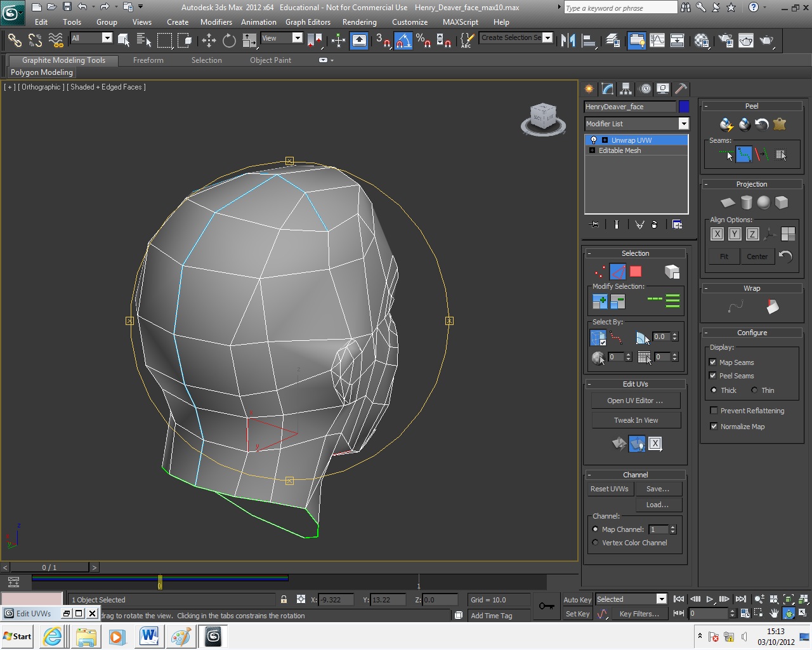
Task: Activate the Quick Peel tool
Action: 726,124
